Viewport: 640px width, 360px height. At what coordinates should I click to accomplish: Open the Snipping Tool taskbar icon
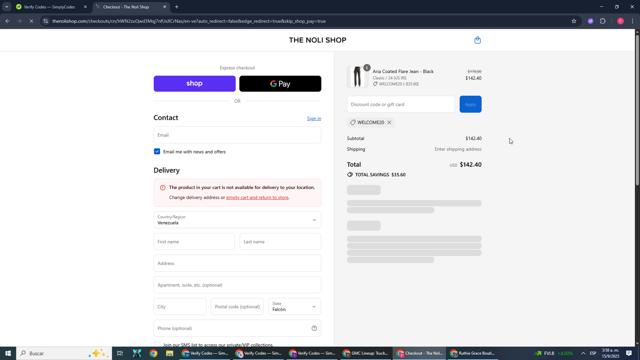coord(137,353)
